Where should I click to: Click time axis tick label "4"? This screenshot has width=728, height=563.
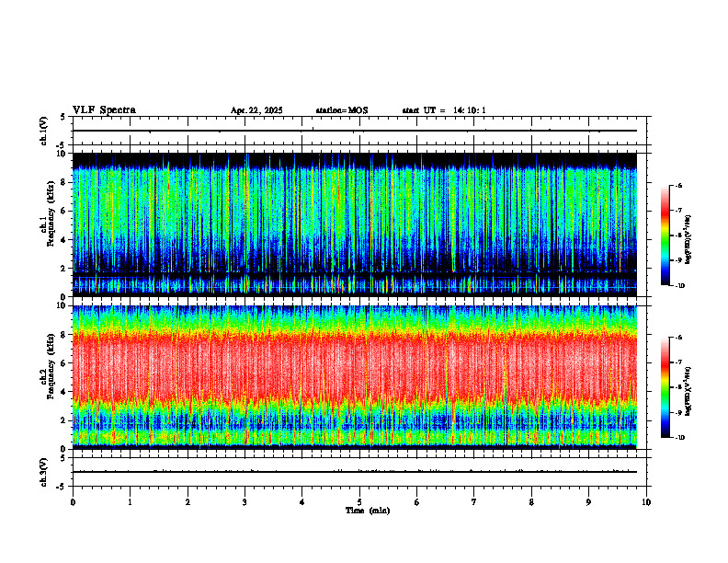[302, 502]
